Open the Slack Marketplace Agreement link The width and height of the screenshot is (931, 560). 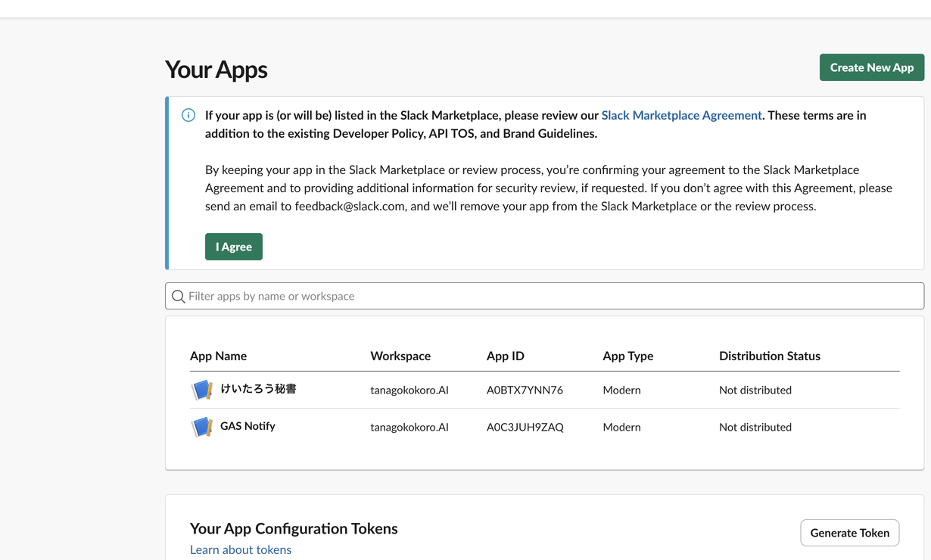coord(681,115)
